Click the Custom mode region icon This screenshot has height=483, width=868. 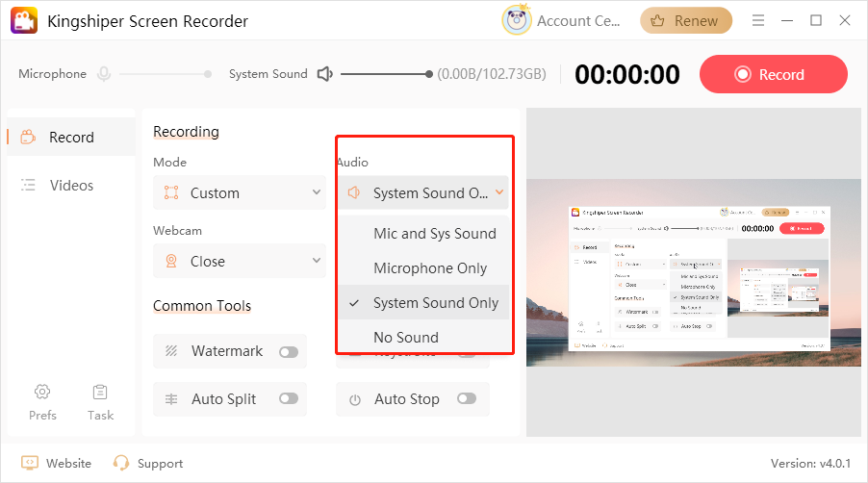click(171, 192)
